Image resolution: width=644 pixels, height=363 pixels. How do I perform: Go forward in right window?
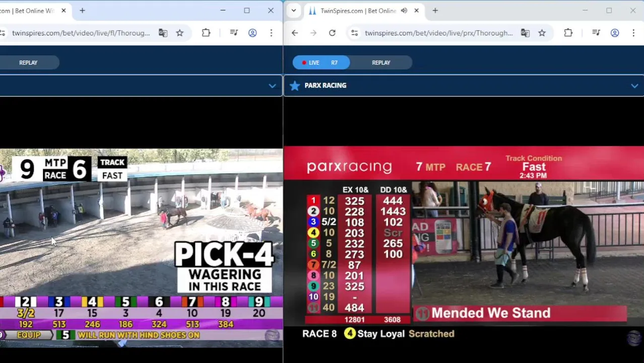click(x=313, y=33)
